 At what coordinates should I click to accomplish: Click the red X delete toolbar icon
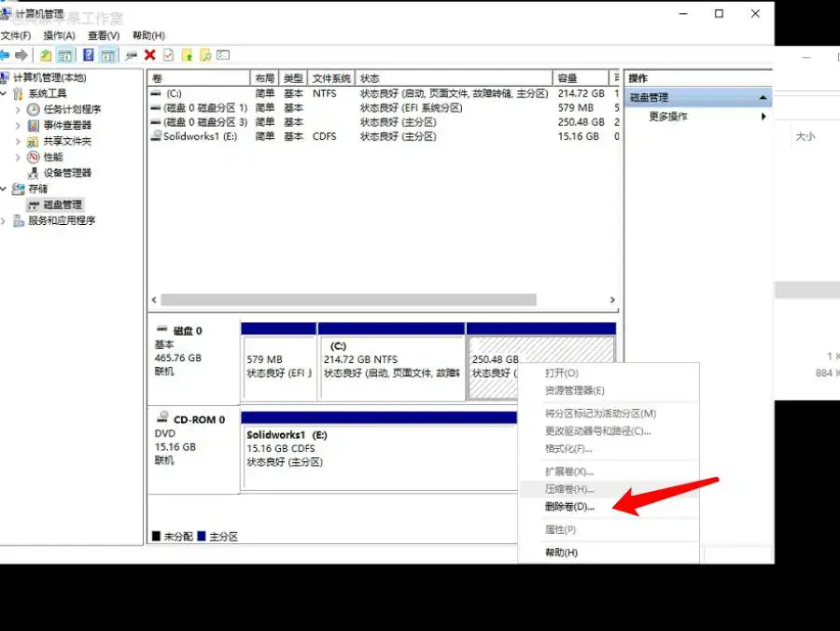pyautogui.click(x=150, y=55)
